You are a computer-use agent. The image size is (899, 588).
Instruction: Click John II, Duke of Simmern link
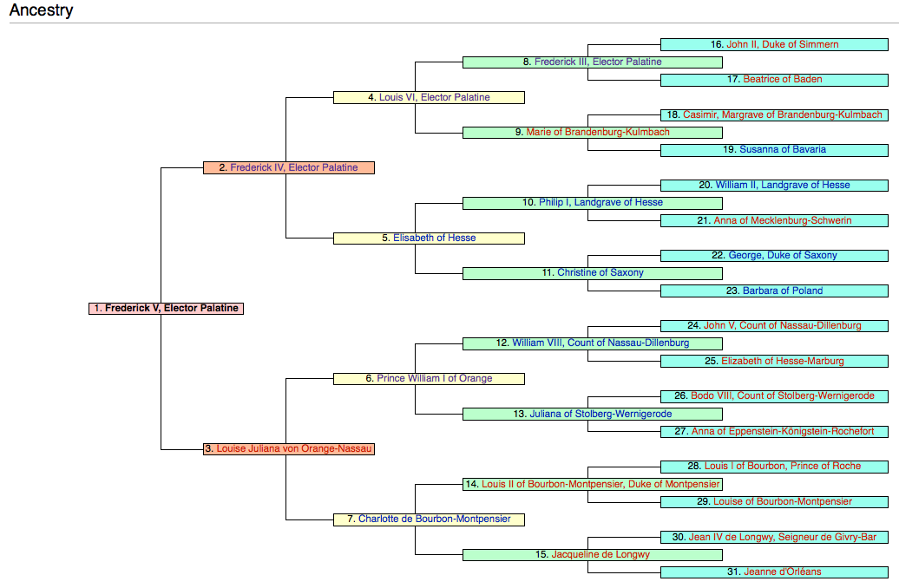[782, 44]
